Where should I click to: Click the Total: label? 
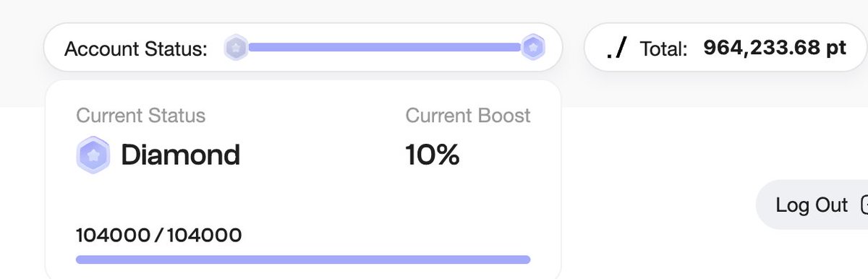[663, 49]
